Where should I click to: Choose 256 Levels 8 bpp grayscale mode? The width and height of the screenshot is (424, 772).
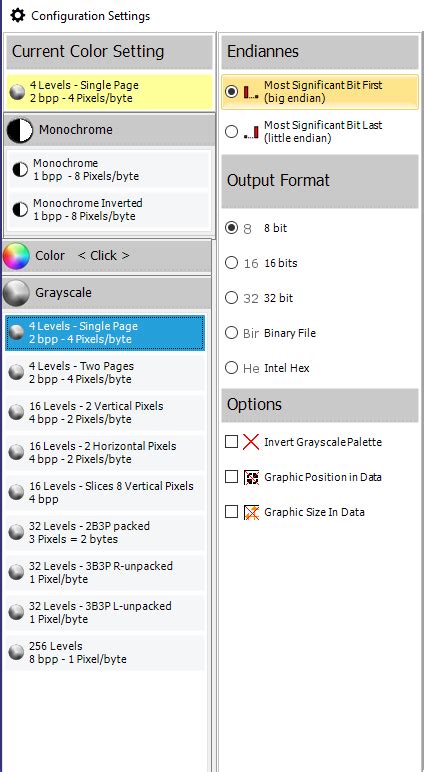coord(105,653)
